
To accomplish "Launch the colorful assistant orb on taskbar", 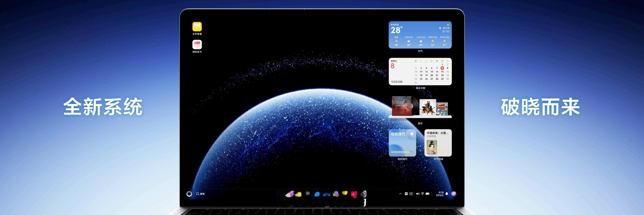I will [x=454, y=194].
